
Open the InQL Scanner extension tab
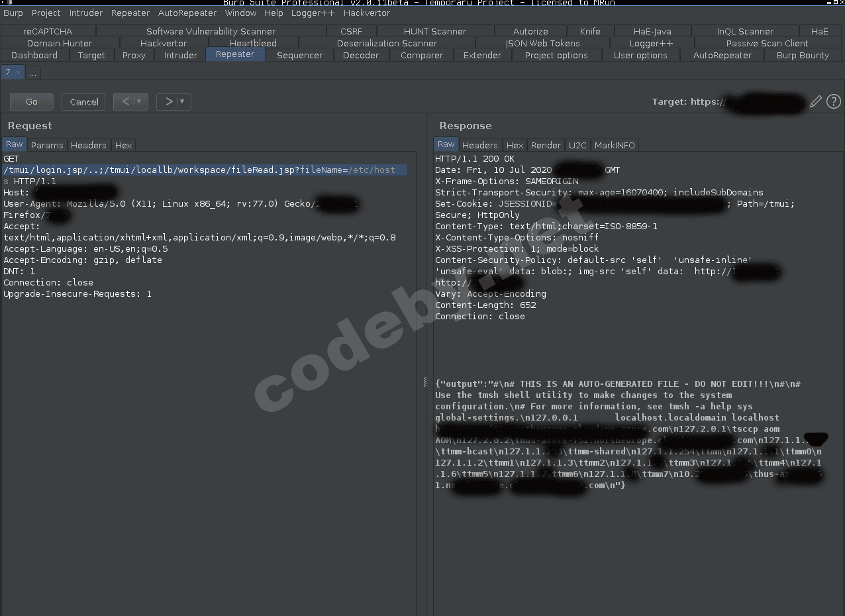coord(746,30)
